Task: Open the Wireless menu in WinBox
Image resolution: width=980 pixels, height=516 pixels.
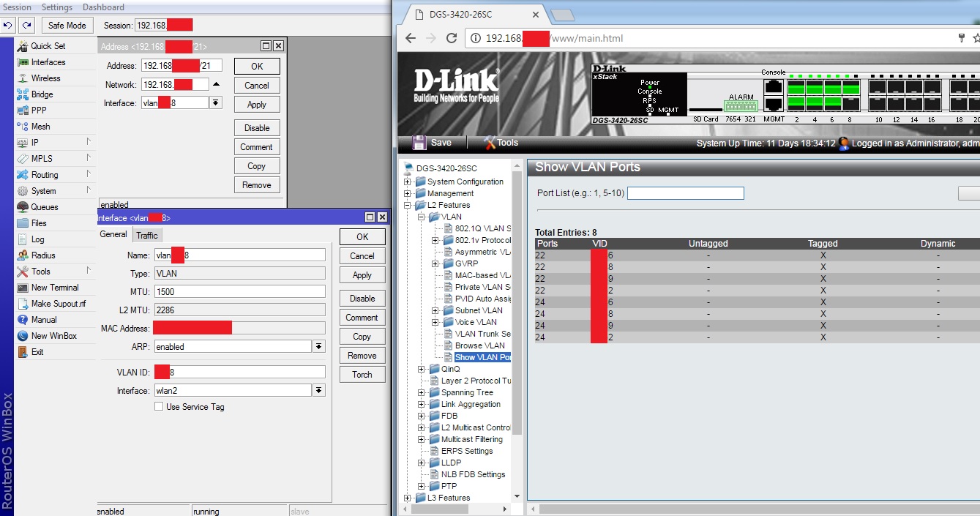Action: click(45, 78)
